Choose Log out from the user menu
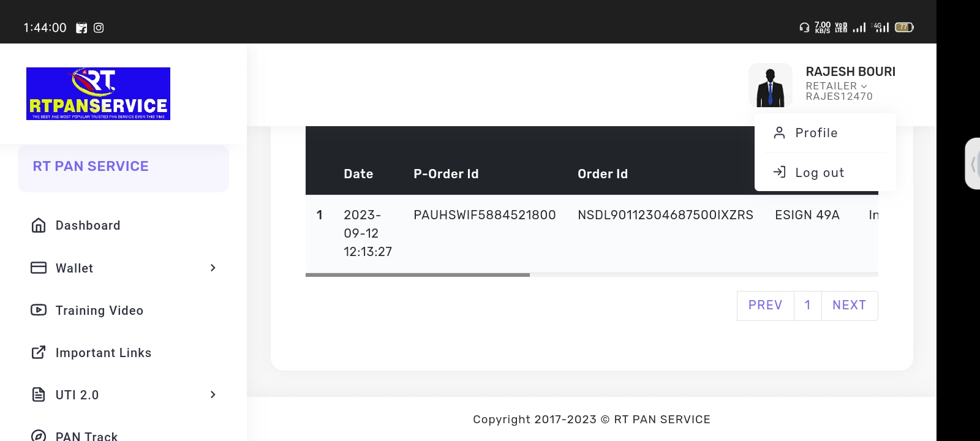 tap(820, 173)
